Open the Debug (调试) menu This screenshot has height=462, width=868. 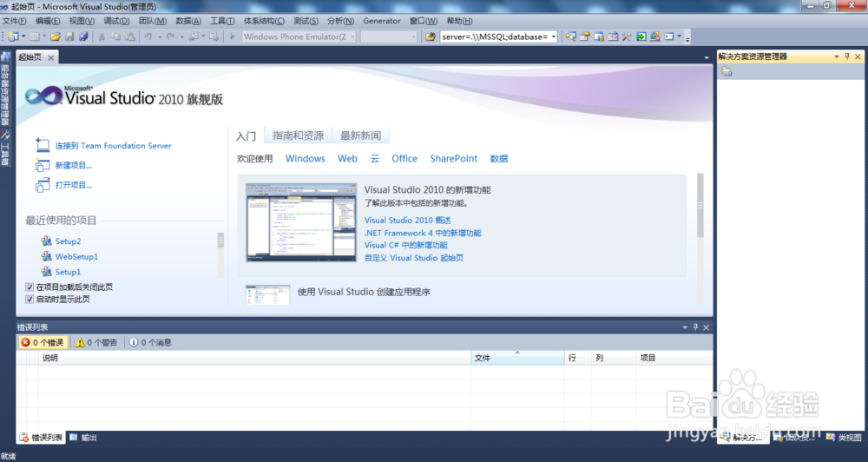(x=116, y=21)
